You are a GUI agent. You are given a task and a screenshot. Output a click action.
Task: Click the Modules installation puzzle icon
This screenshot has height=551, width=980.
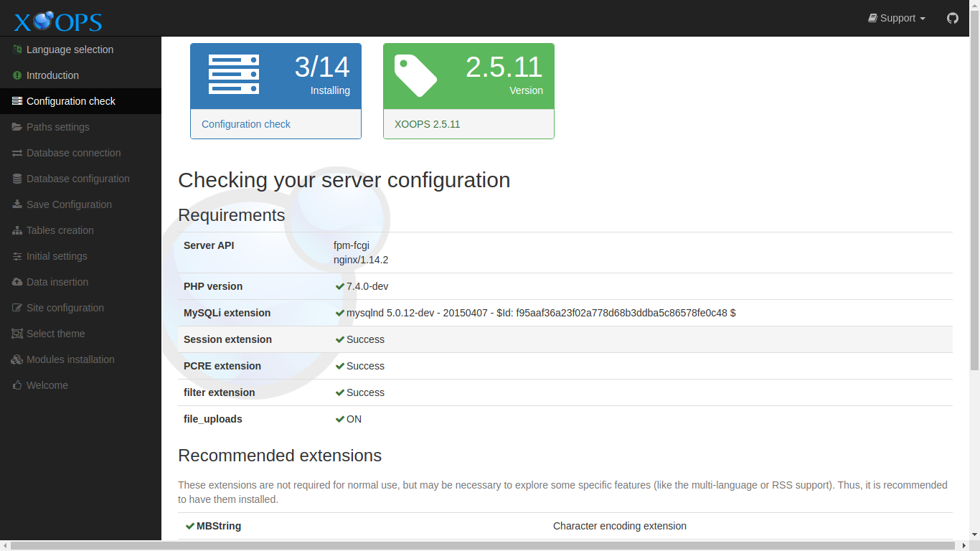tap(17, 359)
